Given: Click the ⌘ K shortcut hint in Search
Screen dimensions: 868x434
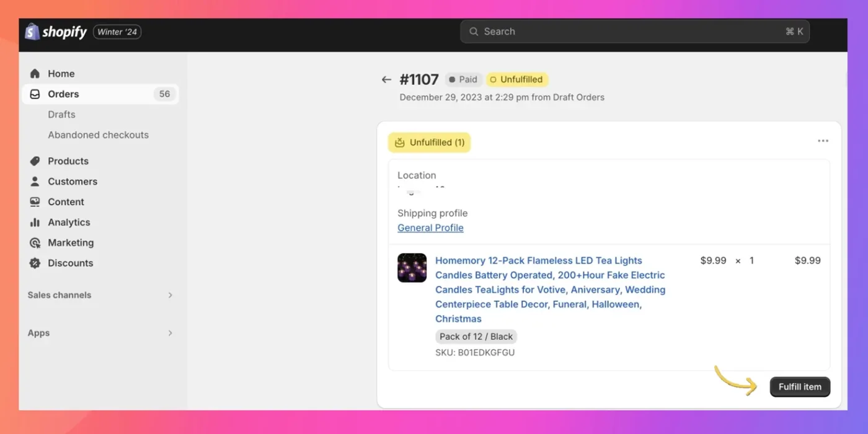Looking at the screenshot, I should 794,32.
